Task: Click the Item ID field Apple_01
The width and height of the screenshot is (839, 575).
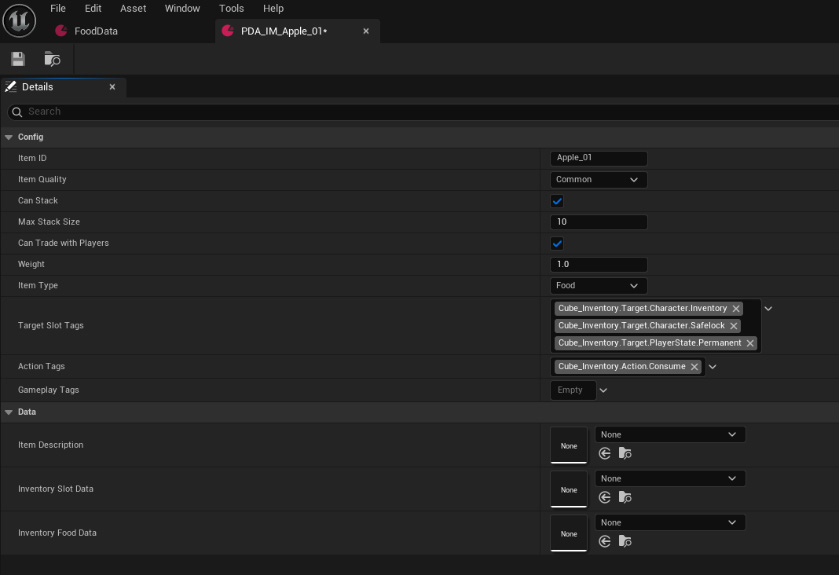Action: point(598,158)
